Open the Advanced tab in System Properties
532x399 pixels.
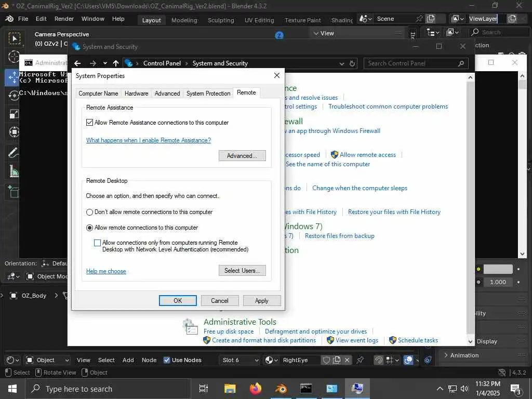167,94
